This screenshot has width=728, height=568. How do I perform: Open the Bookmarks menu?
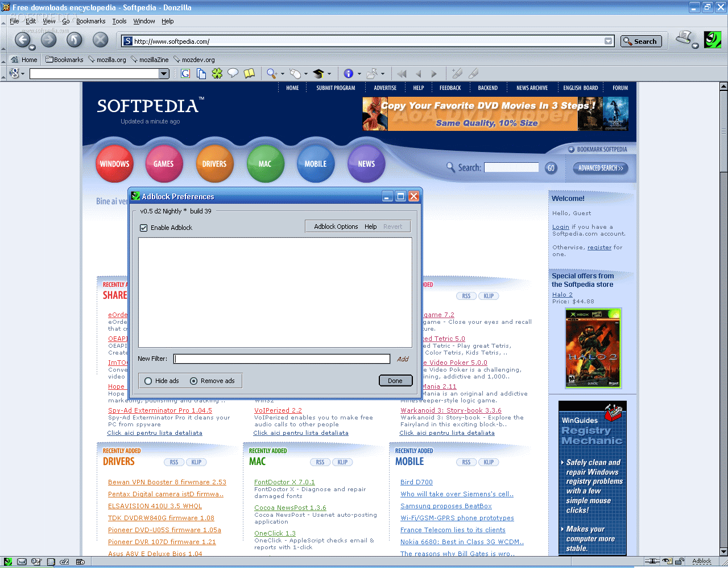pos(91,21)
